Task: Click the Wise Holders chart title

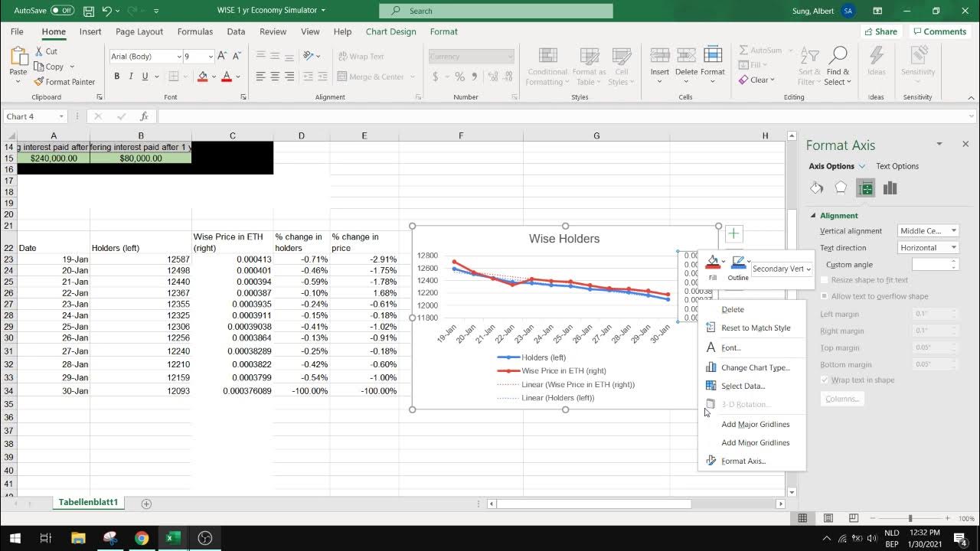Action: coord(564,239)
